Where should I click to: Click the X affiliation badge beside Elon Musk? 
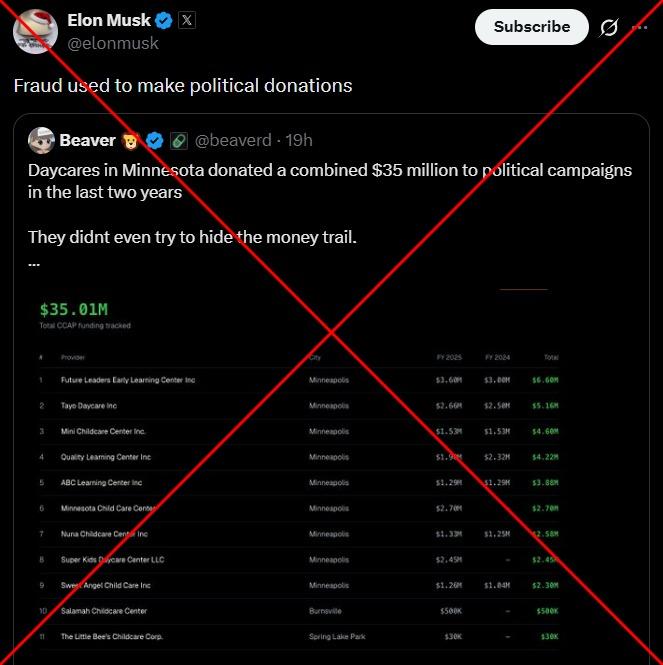(187, 20)
